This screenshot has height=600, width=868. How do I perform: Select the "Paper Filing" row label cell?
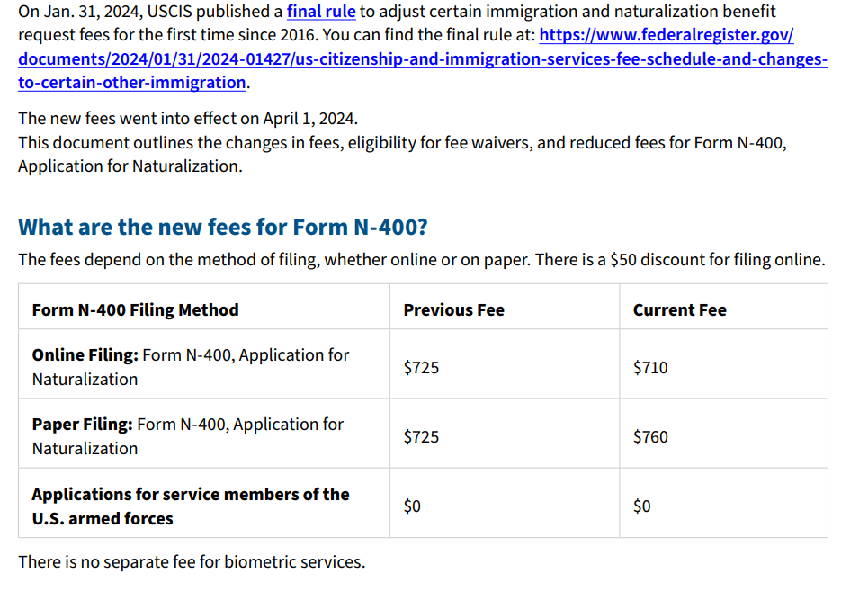click(187, 436)
